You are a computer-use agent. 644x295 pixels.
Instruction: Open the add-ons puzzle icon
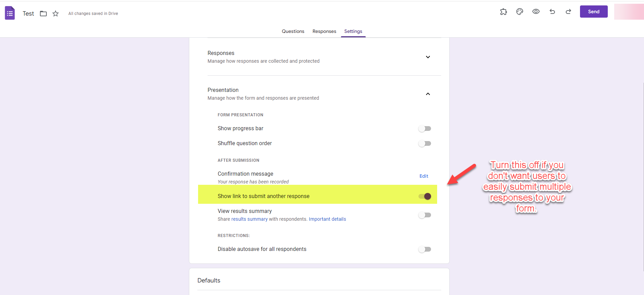point(503,12)
